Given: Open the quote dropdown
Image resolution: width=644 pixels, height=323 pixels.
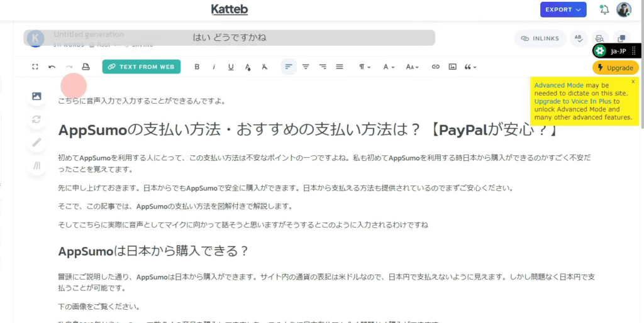Looking at the screenshot, I should pos(470,67).
